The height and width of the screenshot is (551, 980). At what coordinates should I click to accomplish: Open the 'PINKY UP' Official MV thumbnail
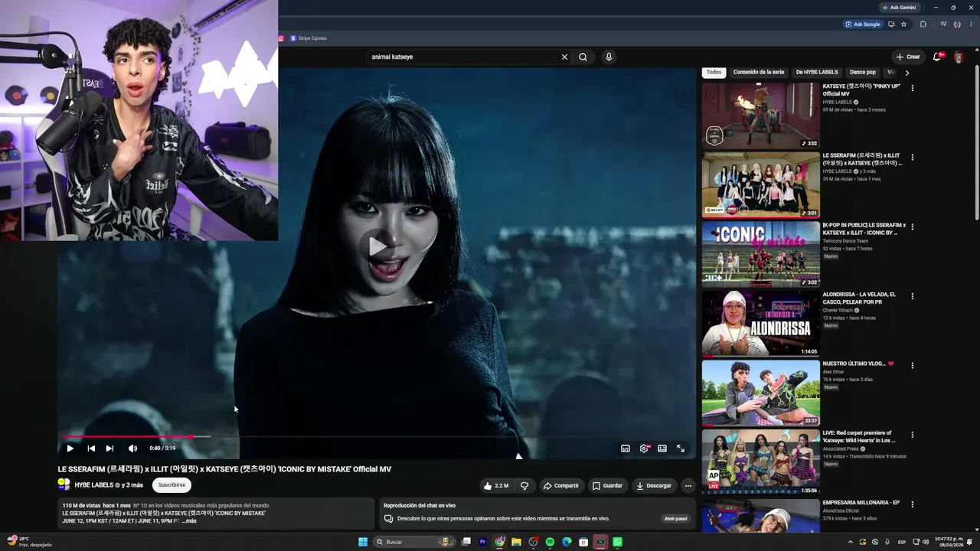[760, 115]
